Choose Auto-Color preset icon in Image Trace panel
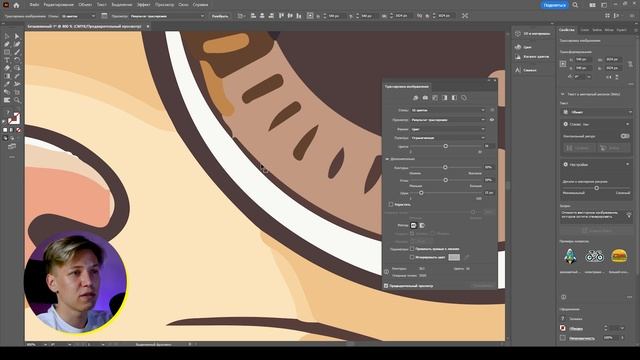 pos(416,98)
